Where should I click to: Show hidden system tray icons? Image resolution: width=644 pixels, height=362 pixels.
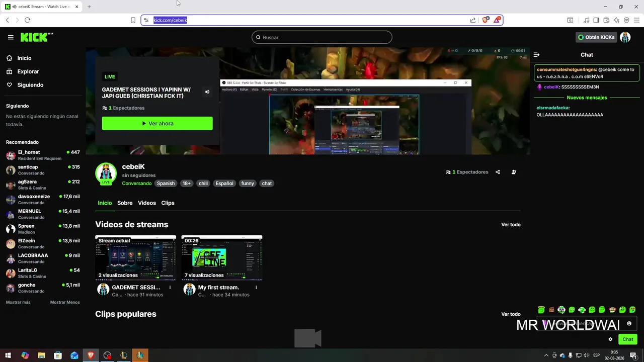pos(546,355)
